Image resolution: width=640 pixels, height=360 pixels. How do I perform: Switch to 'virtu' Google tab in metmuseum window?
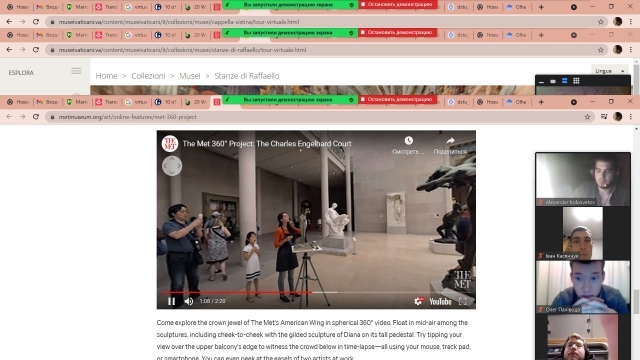click(136, 102)
